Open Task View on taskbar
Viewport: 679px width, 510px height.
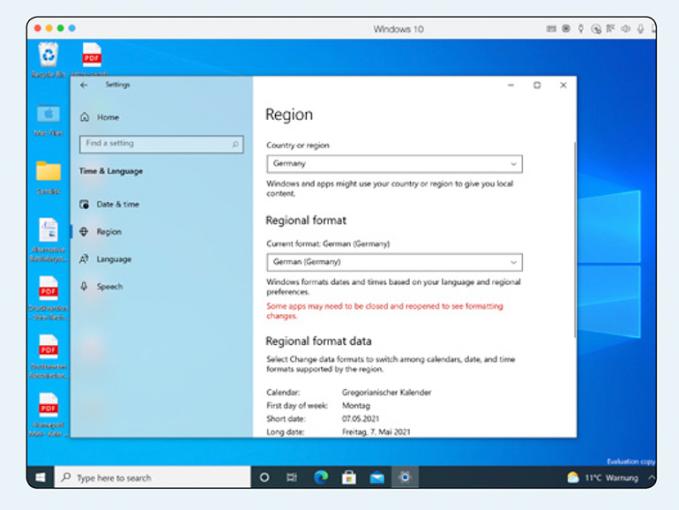click(x=292, y=477)
